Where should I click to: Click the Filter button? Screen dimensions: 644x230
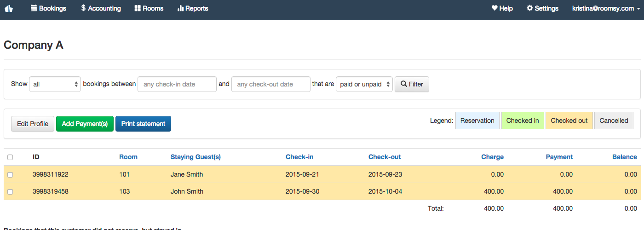pos(412,84)
